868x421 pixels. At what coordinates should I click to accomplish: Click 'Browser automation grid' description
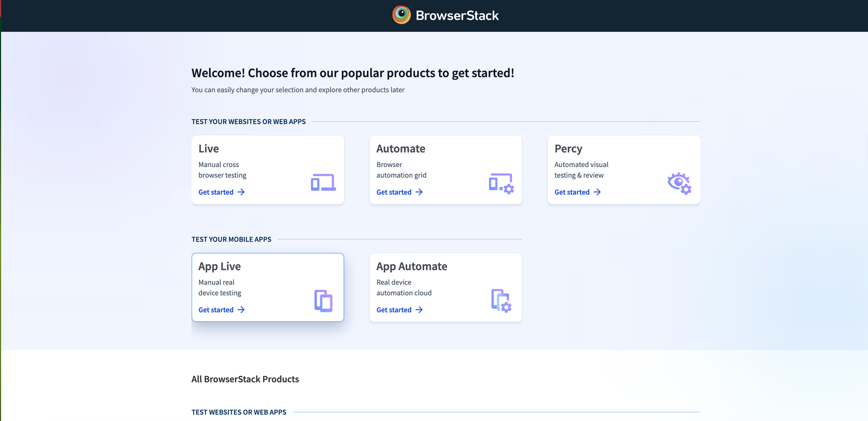tap(401, 170)
